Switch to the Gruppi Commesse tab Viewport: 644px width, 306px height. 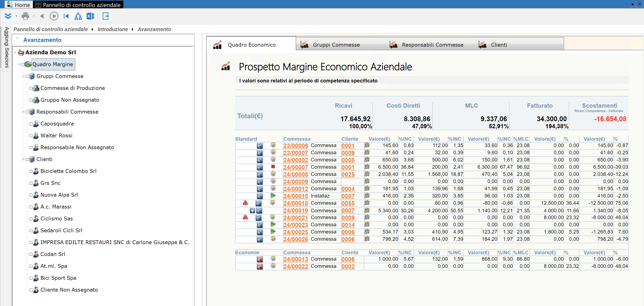point(336,45)
